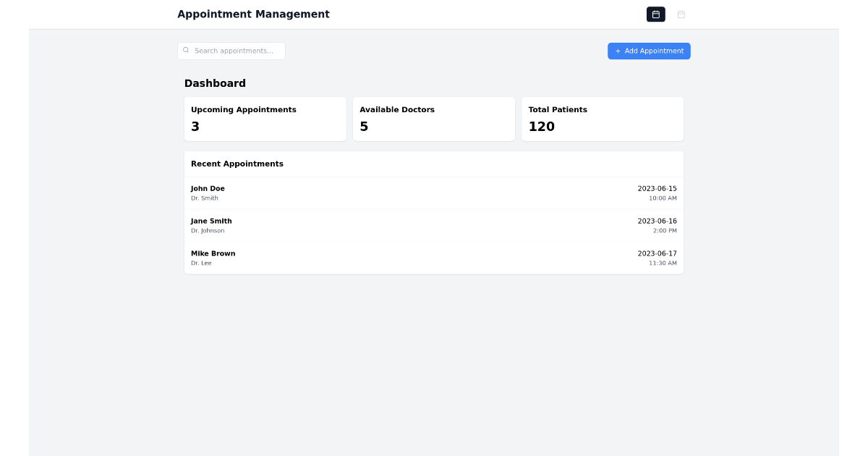Viewport: 868px width, 456px height.
Task: Select the Appointment Management header title
Action: 253,14
